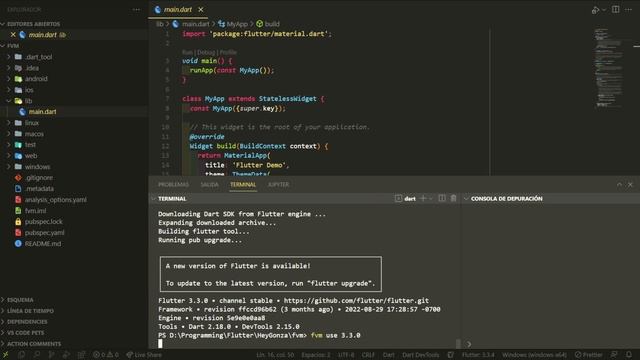Open analysis_options.yaml file
The height and width of the screenshot is (360, 640).
point(56,200)
